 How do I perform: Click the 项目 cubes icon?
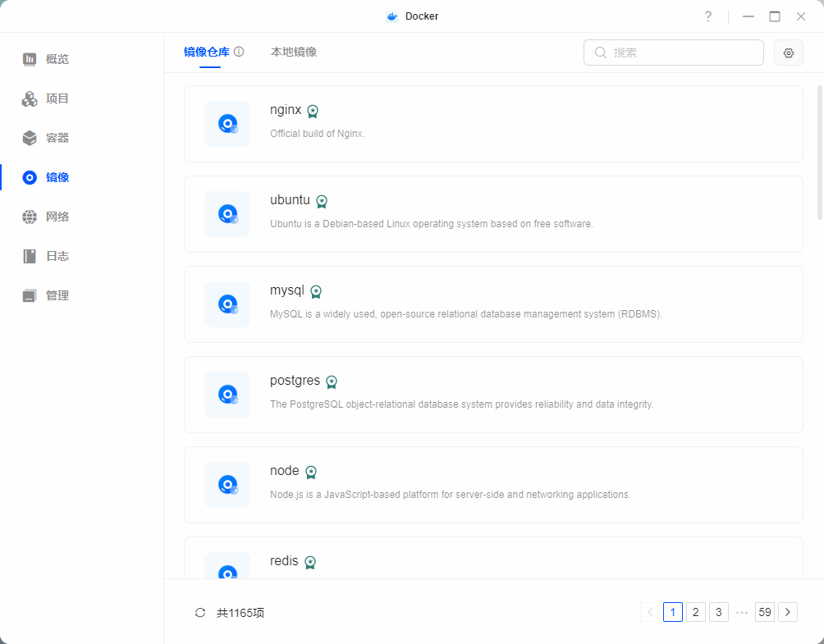pyautogui.click(x=30, y=98)
